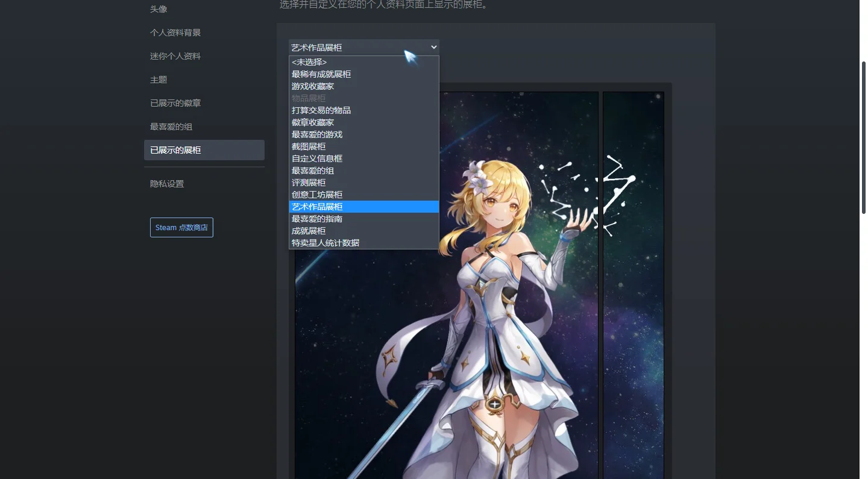Screen dimensions: 868x479
Task: Click the highlighted 艺术作品展柜 list option
Action: click(x=364, y=207)
